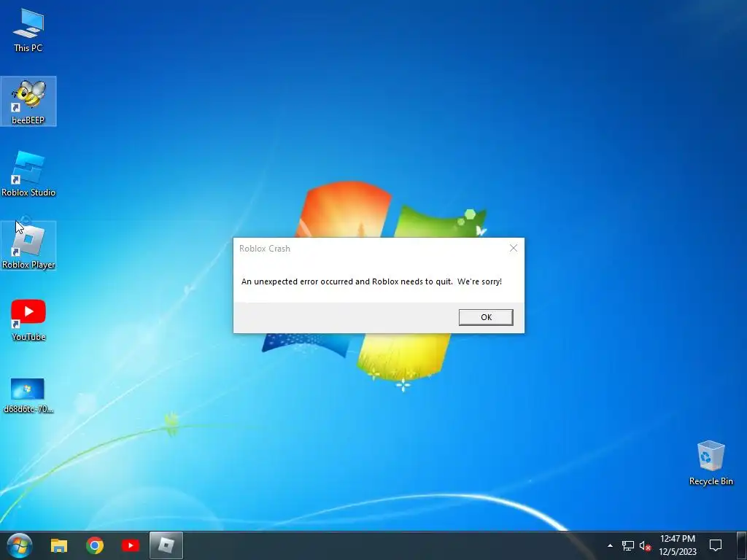Click the Show Desktop strip at taskbar end

pos(742,545)
